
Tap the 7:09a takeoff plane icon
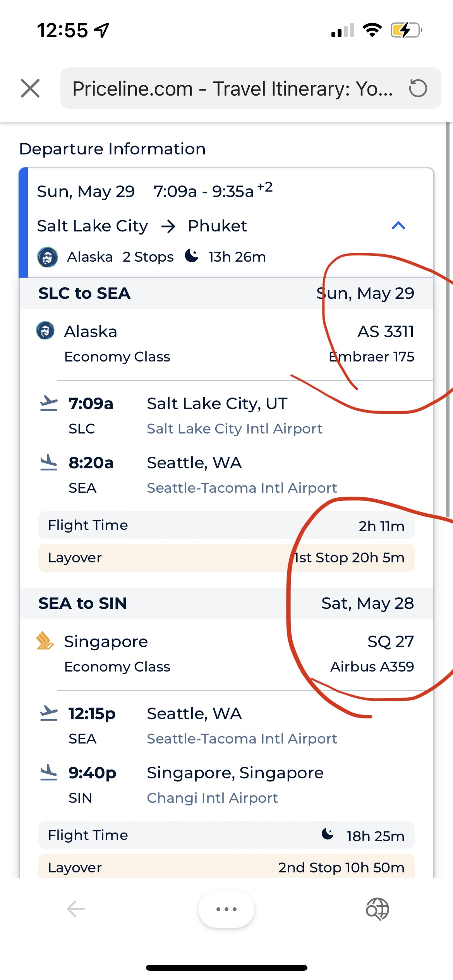pos(49,403)
